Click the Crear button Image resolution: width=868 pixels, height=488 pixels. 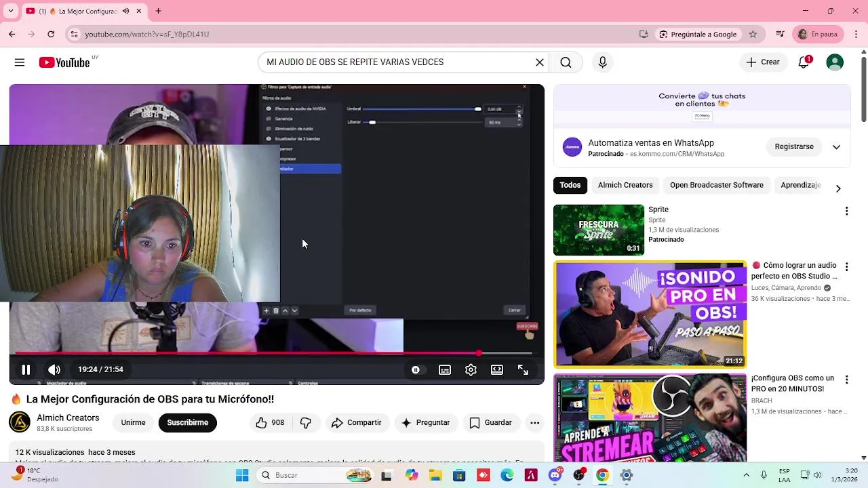coord(764,62)
